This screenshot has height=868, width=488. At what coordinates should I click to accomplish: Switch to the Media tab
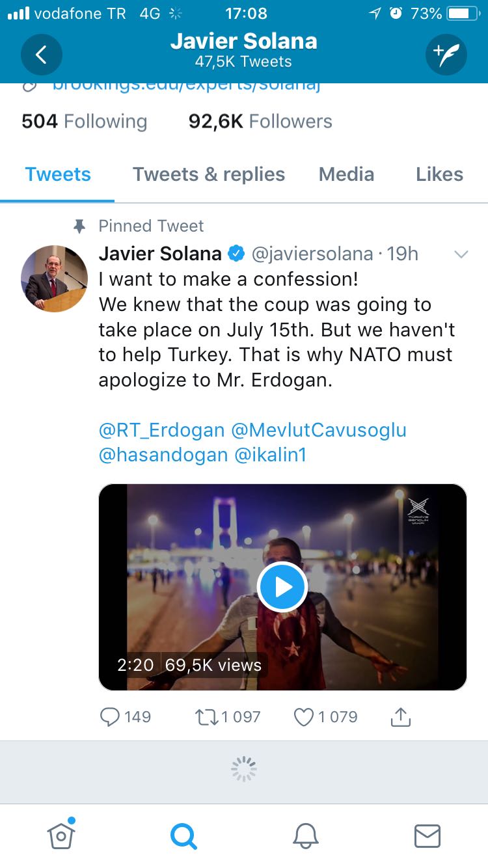click(346, 174)
